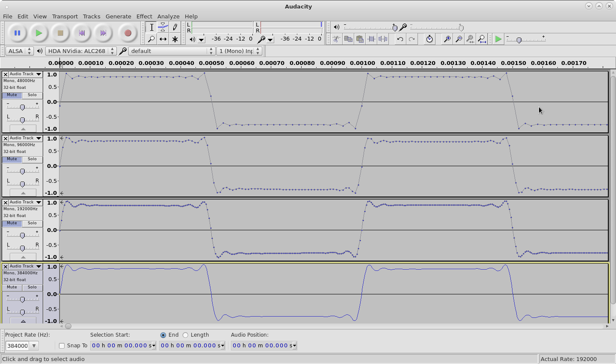The image size is (616, 364).
Task: Select the Time Shift tool
Action: point(163,39)
